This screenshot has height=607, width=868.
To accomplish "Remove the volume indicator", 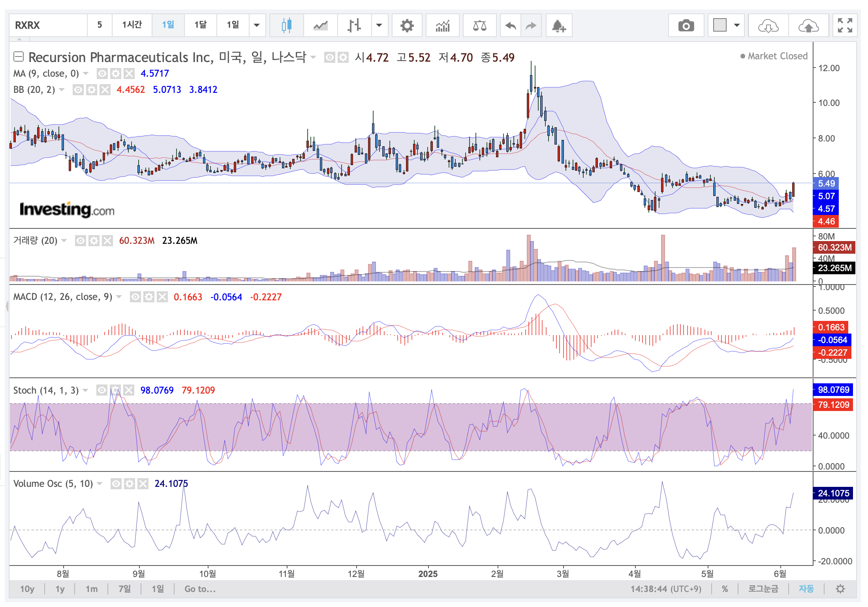I will tap(107, 241).
